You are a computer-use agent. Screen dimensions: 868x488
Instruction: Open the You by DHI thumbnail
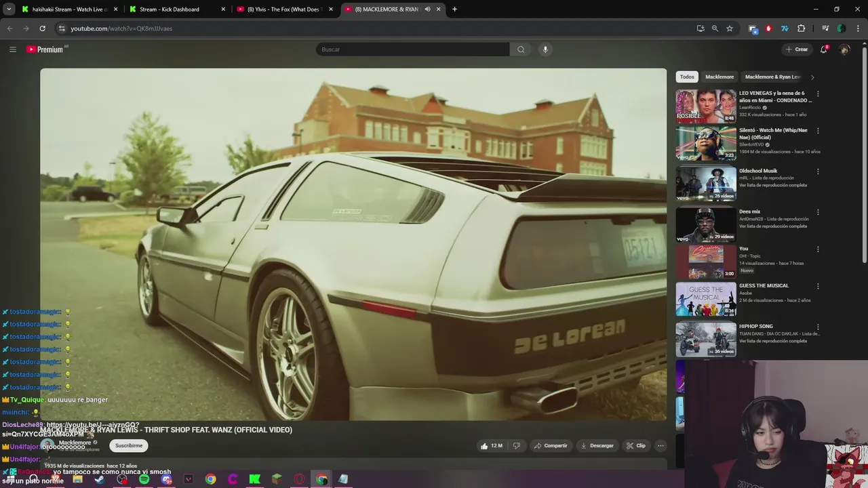(706, 262)
